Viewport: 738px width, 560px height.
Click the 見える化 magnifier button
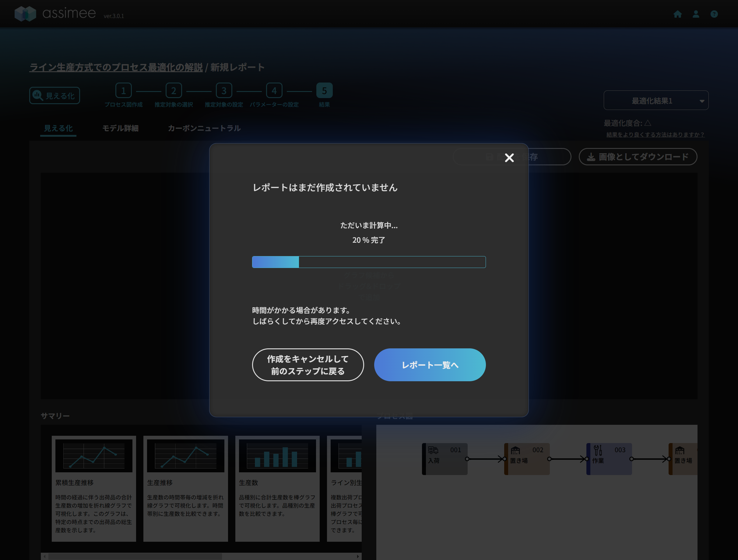click(54, 95)
